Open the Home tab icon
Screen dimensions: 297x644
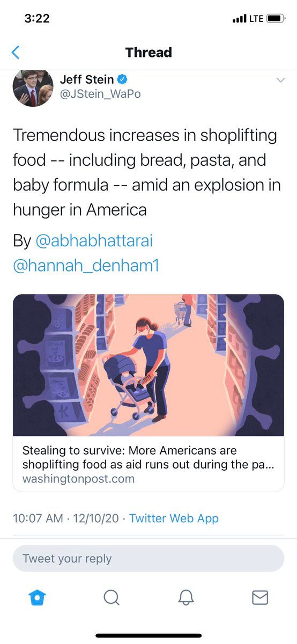click(x=37, y=597)
